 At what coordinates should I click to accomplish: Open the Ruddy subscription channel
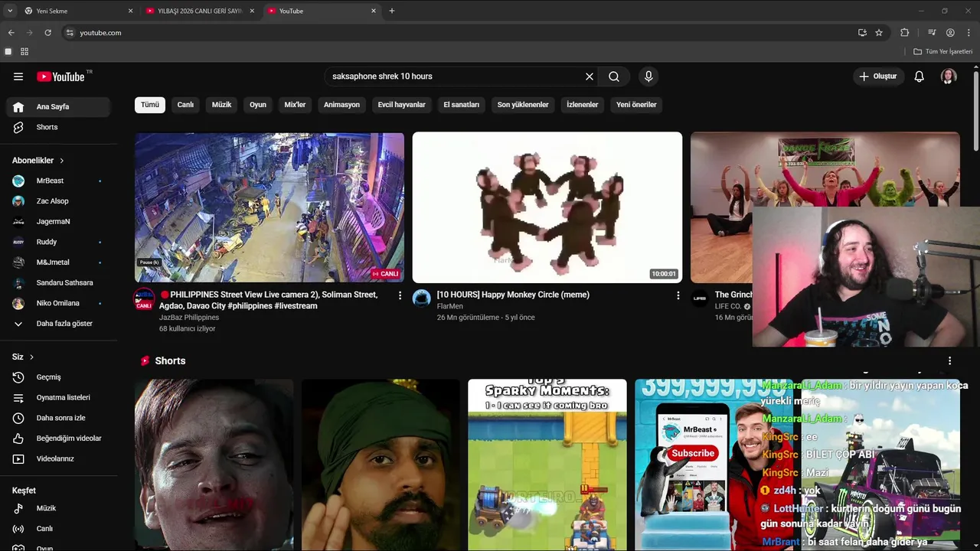click(58, 242)
